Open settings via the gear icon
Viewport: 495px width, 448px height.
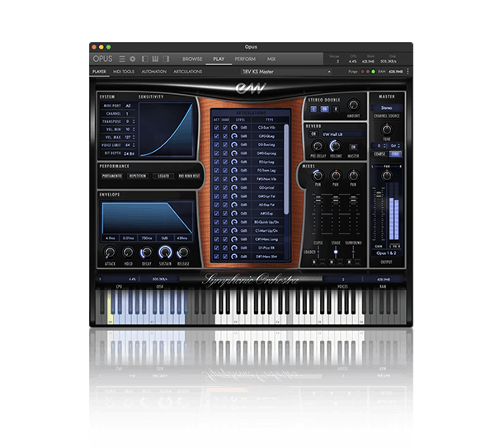[x=132, y=59]
